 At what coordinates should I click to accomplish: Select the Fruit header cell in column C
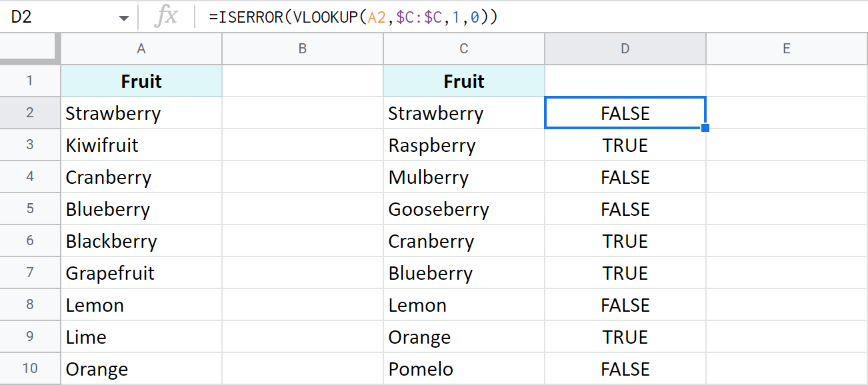pos(464,81)
